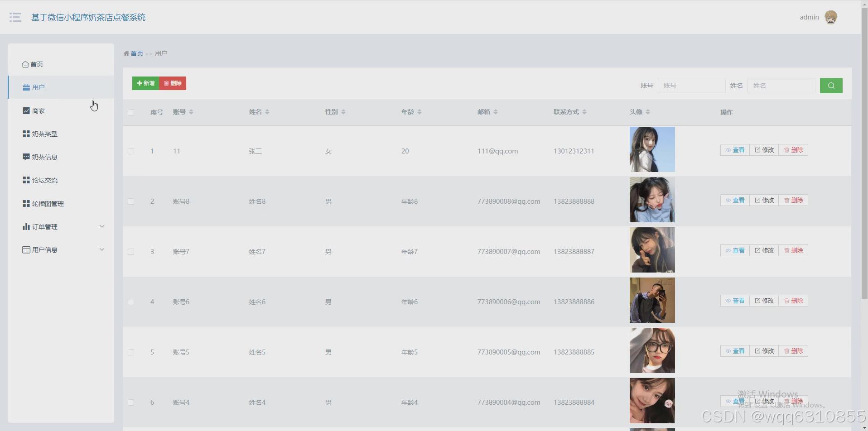The height and width of the screenshot is (431, 868).
Task: Click the admin username text
Action: (809, 17)
